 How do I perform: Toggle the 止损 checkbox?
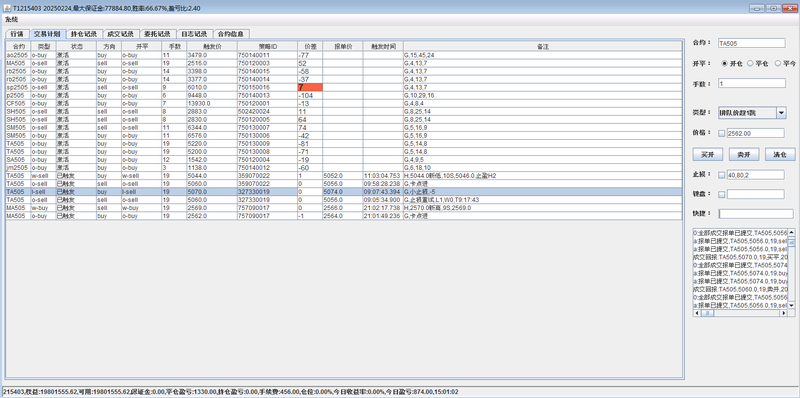click(x=721, y=175)
